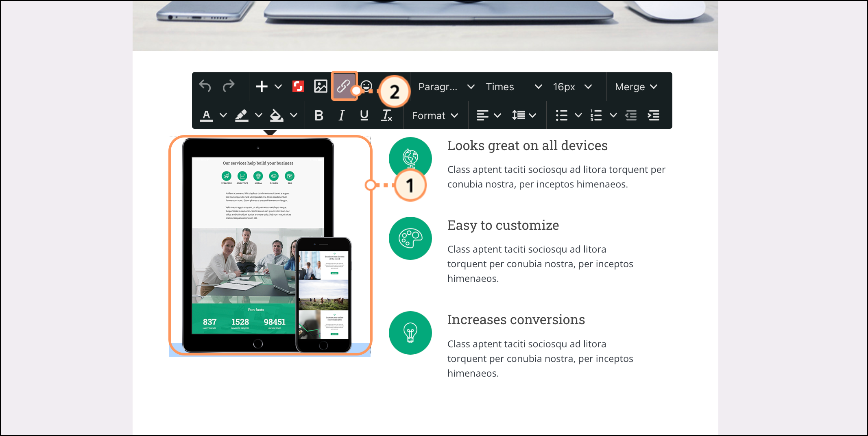
Task: Open the dropdown arrow beside the plus icon
Action: (x=278, y=87)
